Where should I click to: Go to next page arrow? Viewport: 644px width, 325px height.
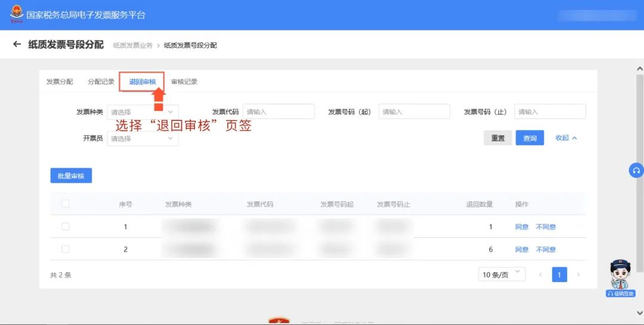(x=578, y=275)
